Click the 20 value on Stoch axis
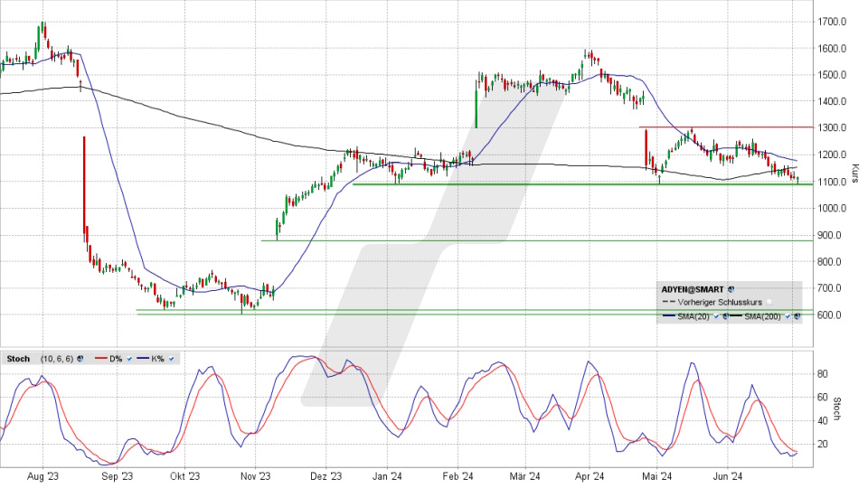Viewport: 868px width, 488px height. point(823,444)
